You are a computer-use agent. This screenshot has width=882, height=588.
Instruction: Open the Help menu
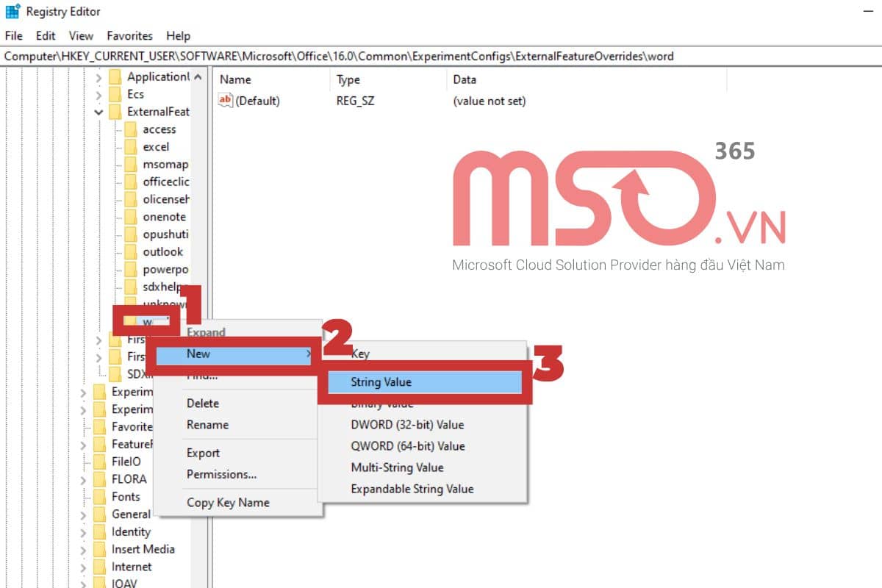[178, 35]
